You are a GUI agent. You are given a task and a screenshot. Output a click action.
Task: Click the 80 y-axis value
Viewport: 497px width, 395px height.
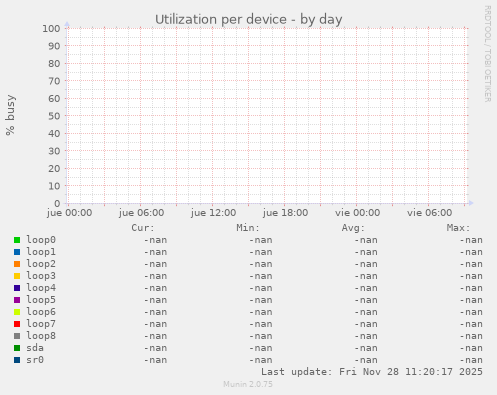[54, 63]
